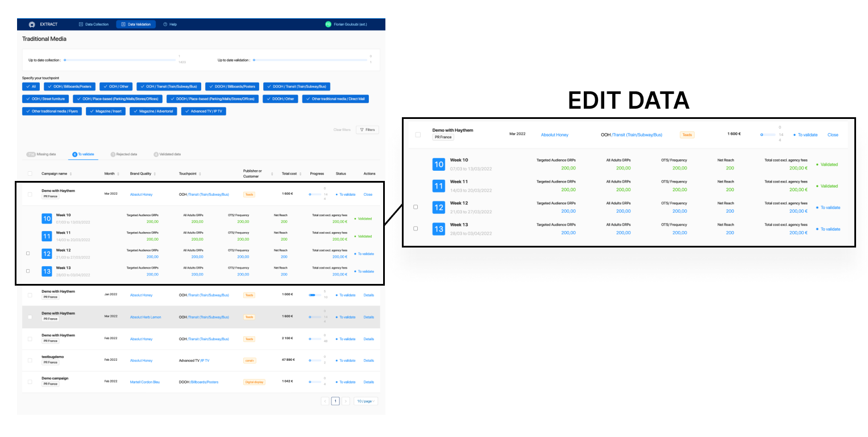The image size is (868, 437).
Task: Check the select-all checkbox in table header
Action: (x=30, y=174)
